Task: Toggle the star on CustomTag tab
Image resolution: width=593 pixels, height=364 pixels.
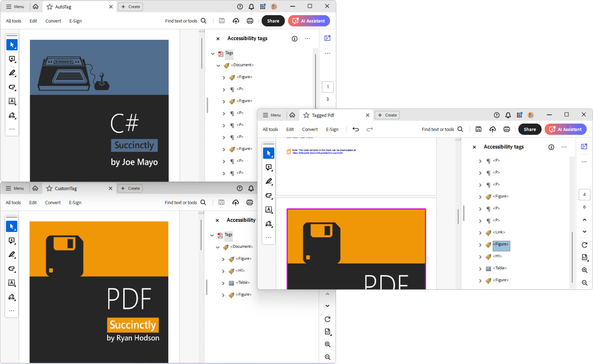Action: click(x=49, y=188)
